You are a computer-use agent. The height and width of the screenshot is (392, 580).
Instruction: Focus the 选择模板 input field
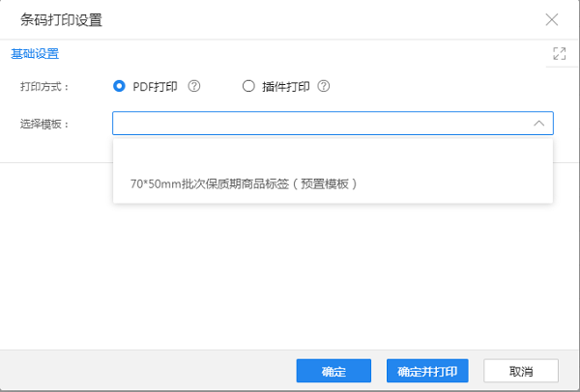click(319, 124)
